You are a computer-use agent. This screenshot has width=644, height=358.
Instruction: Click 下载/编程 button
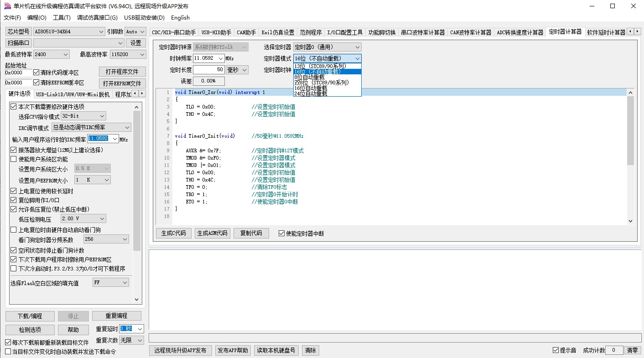coord(30,316)
